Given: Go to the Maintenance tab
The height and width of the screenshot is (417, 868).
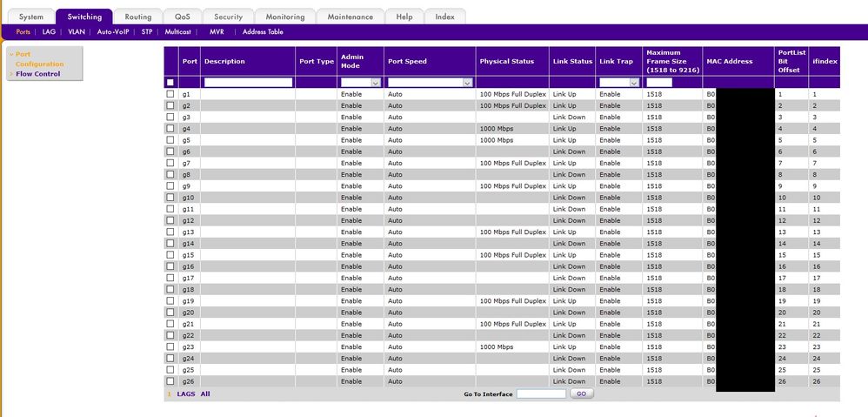Looking at the screenshot, I should point(350,17).
